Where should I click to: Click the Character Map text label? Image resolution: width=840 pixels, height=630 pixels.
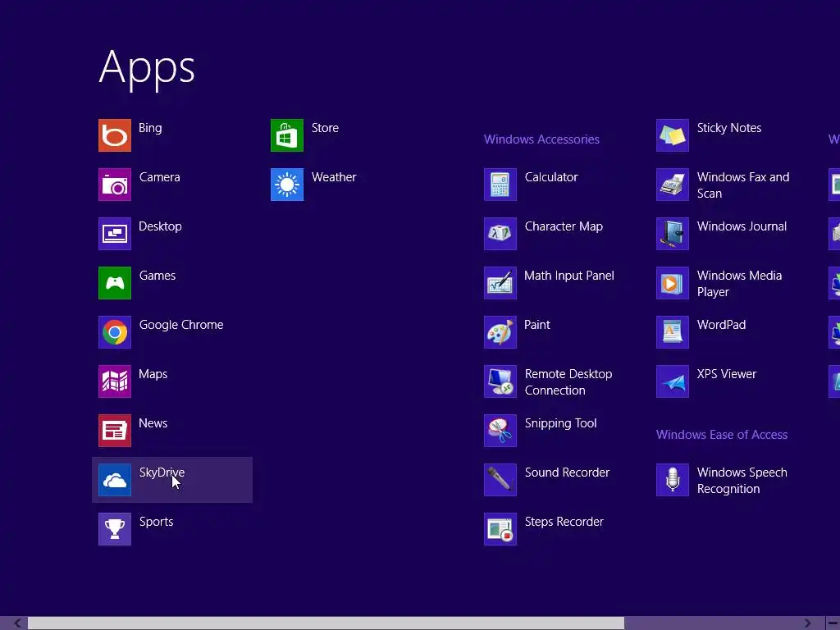tap(564, 226)
